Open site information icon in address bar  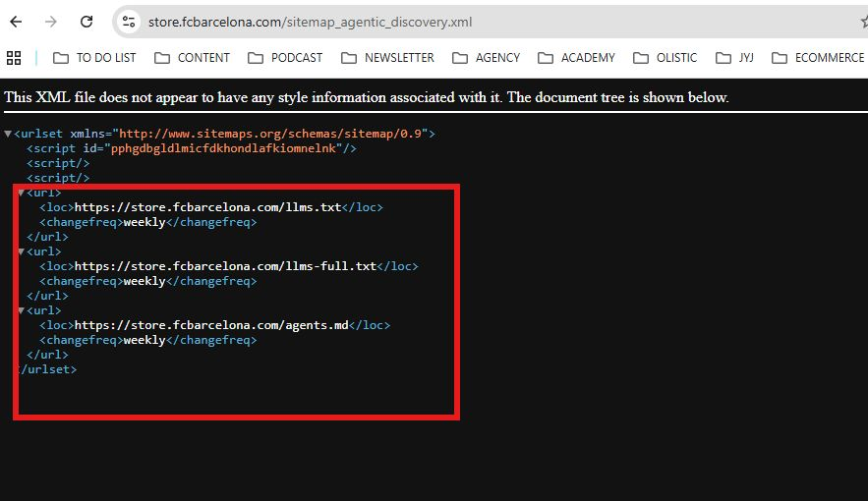129,22
